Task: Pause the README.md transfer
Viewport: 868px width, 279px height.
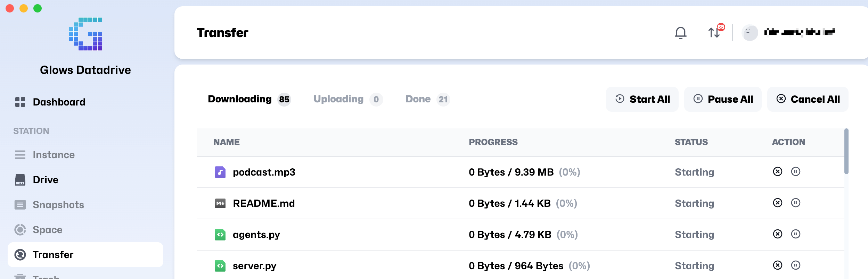Action: coord(795,203)
